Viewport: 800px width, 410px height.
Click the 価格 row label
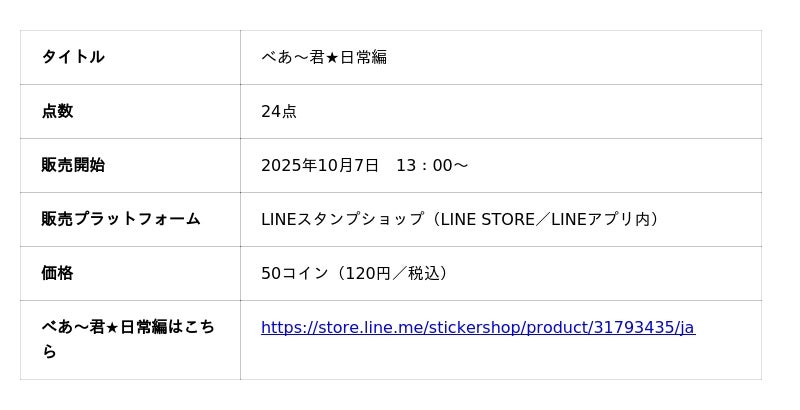pyautogui.click(x=57, y=273)
